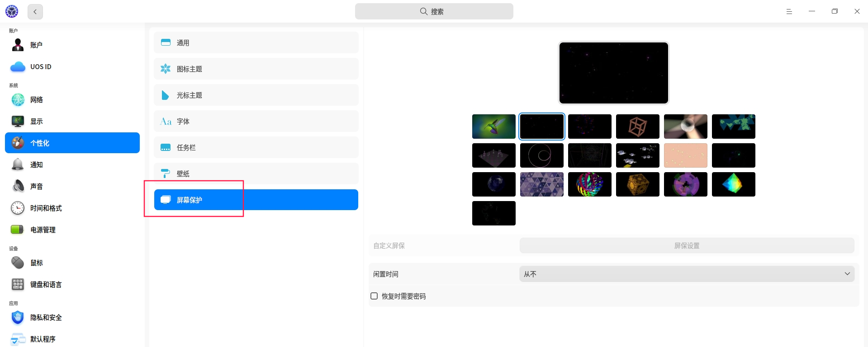Open 账户 account settings

pyautogui.click(x=72, y=45)
